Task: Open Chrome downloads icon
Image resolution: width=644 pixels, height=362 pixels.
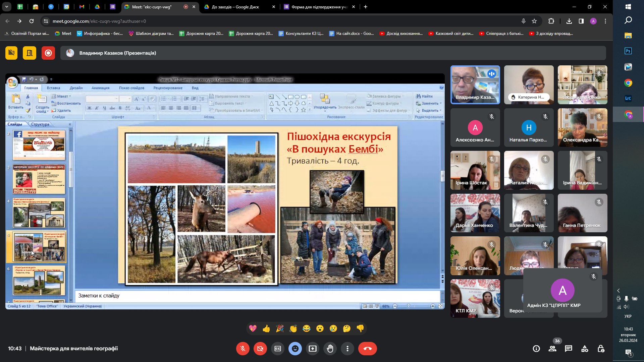Action: pos(569,21)
